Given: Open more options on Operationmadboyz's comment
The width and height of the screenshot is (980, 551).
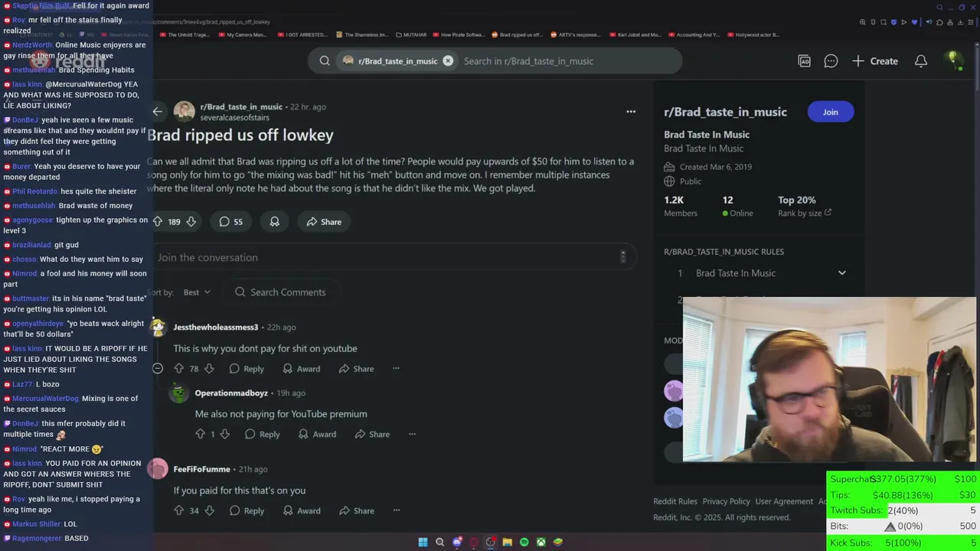Looking at the screenshot, I should click(412, 434).
